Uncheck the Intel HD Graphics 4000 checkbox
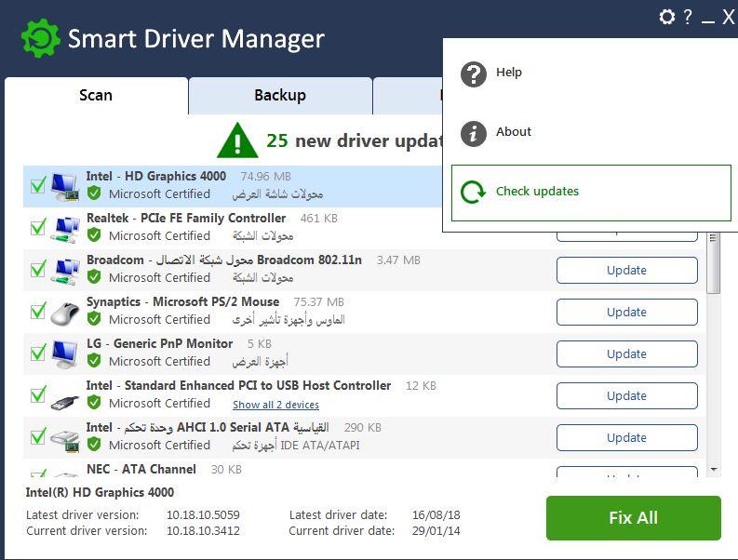Screen dimensions: 738x560 click(38, 184)
